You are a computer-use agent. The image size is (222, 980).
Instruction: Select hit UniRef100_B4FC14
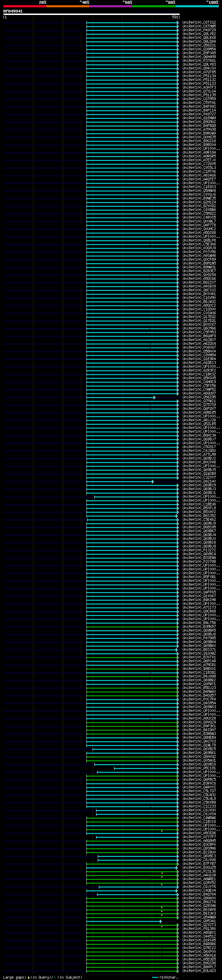[x=199, y=111]
